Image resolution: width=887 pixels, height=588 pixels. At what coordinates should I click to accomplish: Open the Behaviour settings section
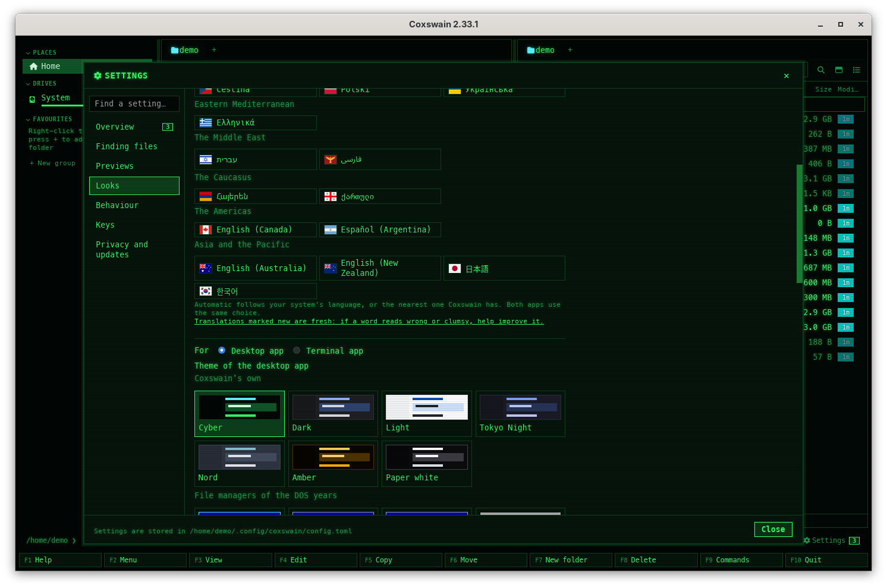coord(134,206)
